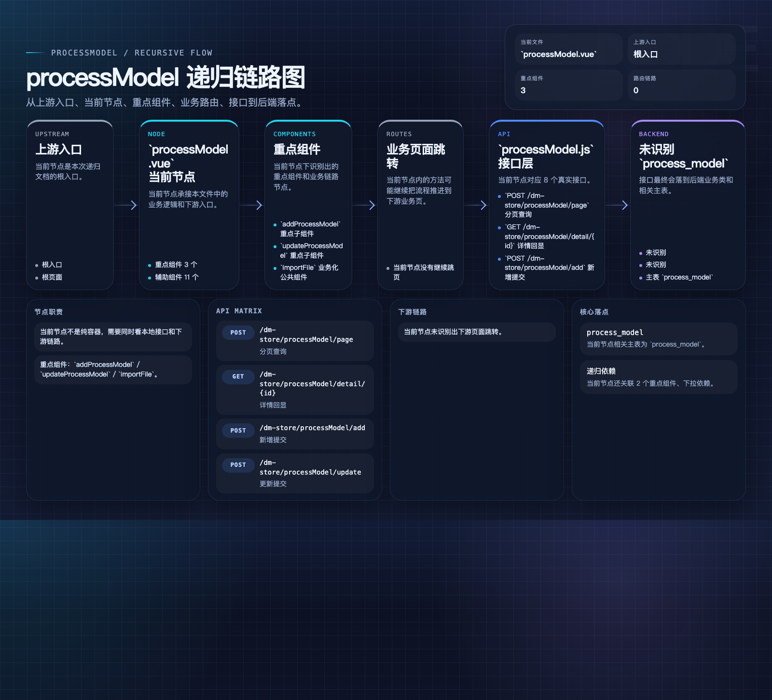Click the subtitle starting with 从上游入口
This screenshot has height=700, width=772.
coord(166,102)
